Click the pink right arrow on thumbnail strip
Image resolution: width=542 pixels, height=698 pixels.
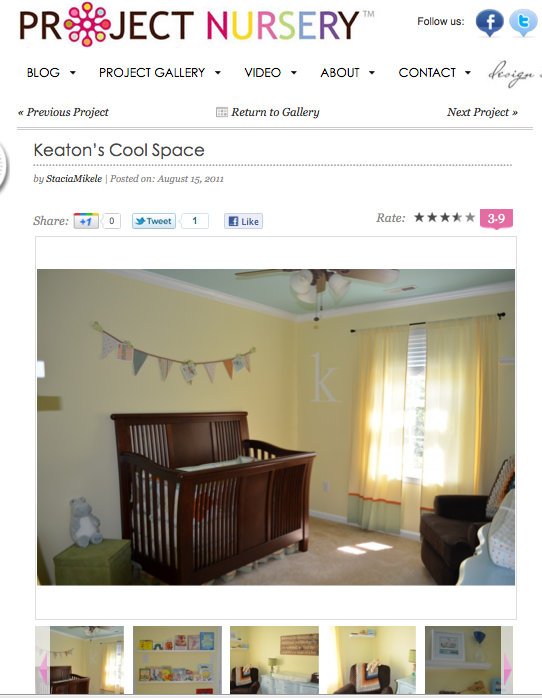pyautogui.click(x=507, y=668)
